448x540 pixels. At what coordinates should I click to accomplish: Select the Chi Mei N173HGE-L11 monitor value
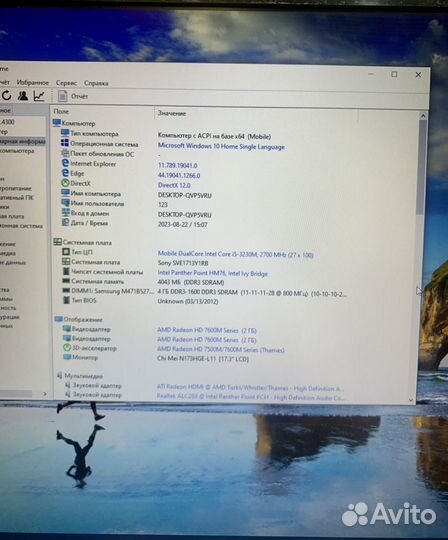(203, 359)
